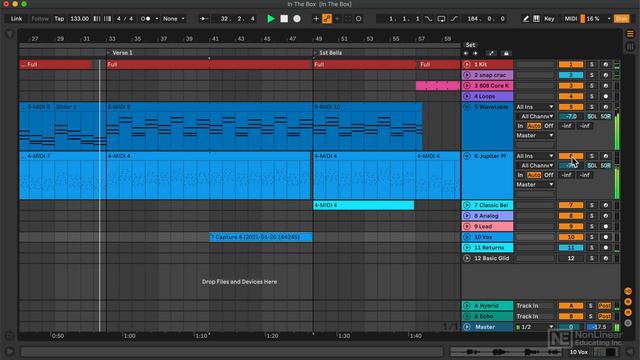The height and width of the screenshot is (360, 640).
Task: Switch on MIDI Map mode
Action: click(571, 19)
